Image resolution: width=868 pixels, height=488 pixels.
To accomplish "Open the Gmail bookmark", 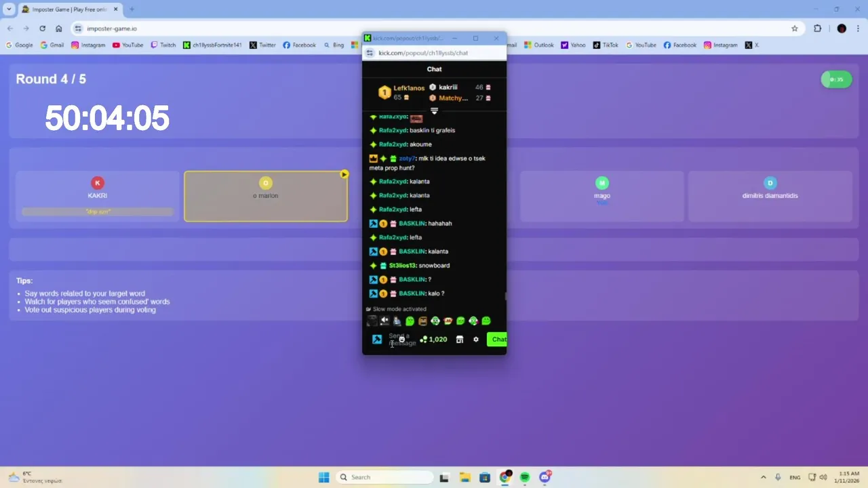I will click(52, 45).
